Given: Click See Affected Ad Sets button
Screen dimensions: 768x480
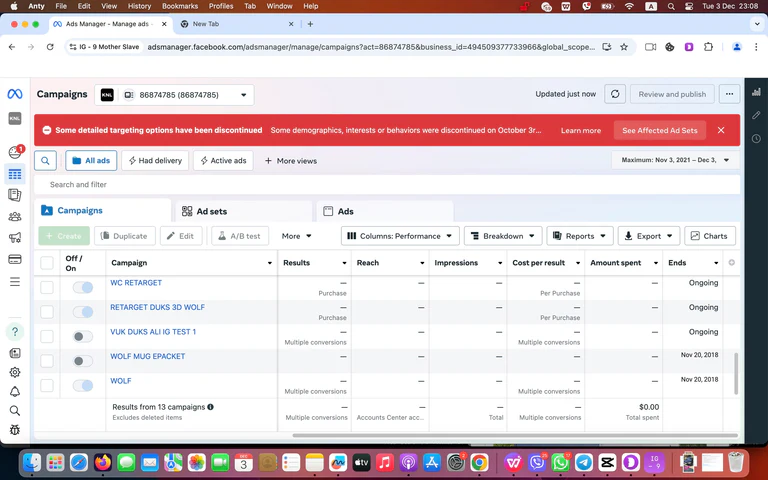Looking at the screenshot, I should click(659, 130).
